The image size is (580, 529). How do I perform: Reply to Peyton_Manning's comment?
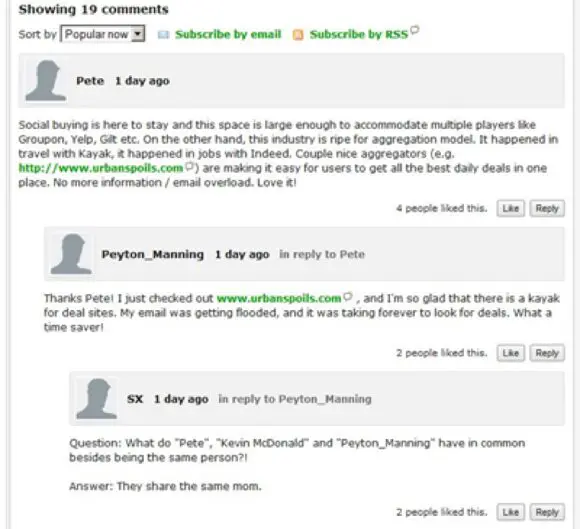pos(547,353)
